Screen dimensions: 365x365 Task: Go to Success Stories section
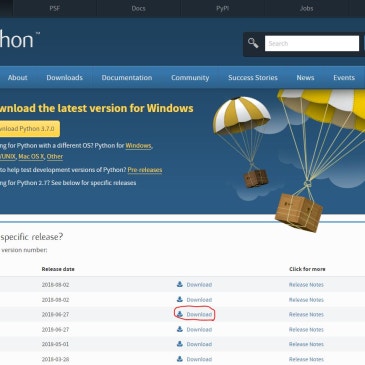253,78
